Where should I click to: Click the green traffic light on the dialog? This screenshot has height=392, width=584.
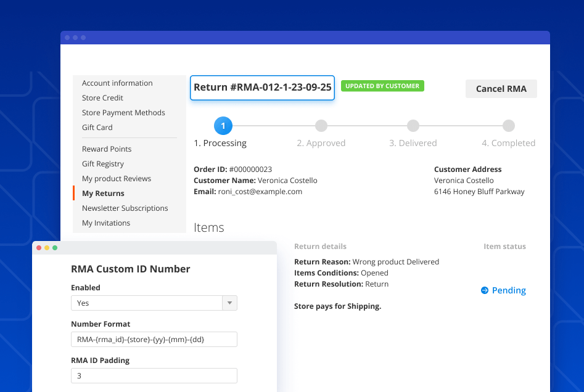point(55,247)
